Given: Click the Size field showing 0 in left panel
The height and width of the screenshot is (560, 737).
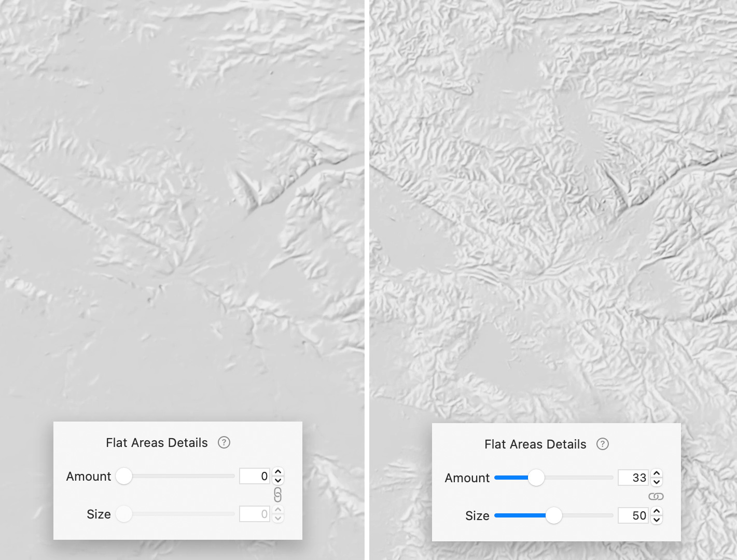Looking at the screenshot, I should click(255, 514).
